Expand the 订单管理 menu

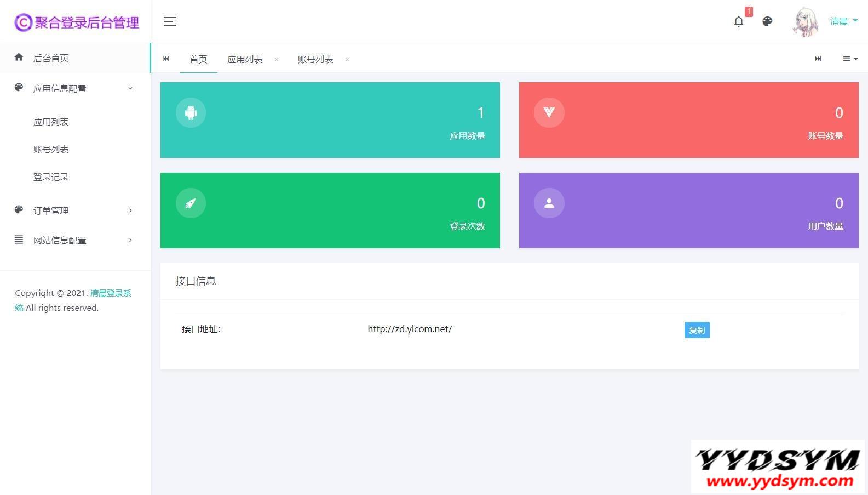pyautogui.click(x=75, y=210)
